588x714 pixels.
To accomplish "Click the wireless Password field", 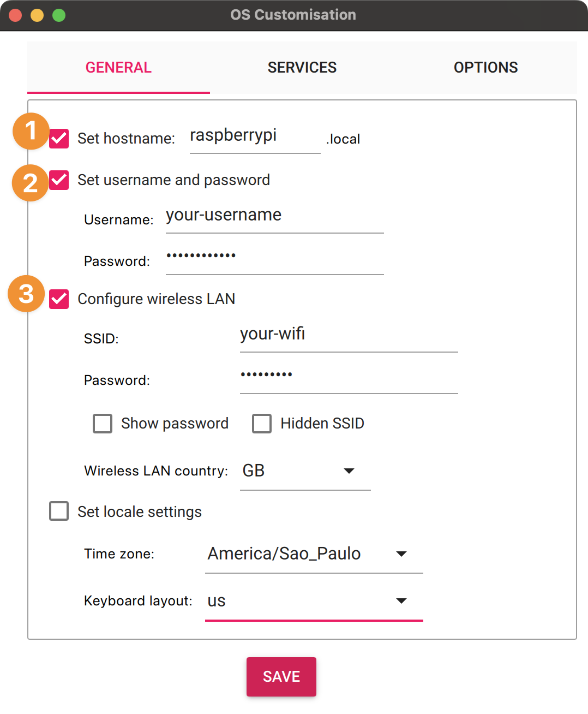I will point(348,377).
